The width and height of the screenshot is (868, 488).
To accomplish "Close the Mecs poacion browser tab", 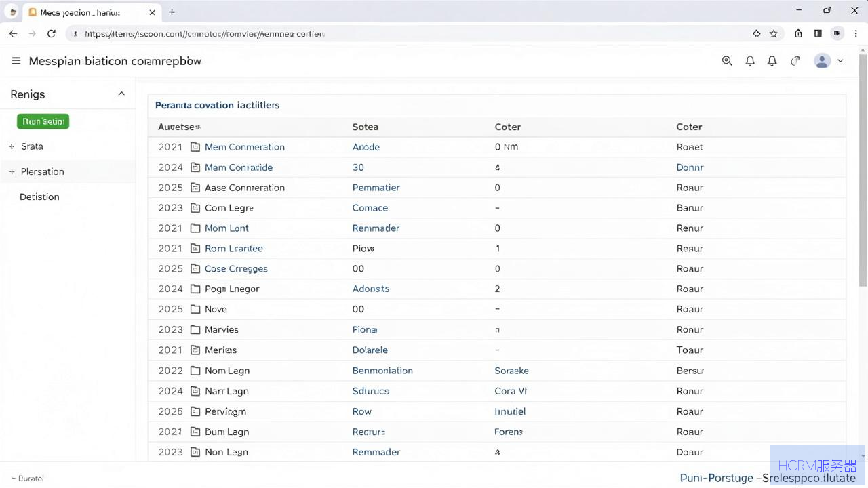I will [152, 12].
